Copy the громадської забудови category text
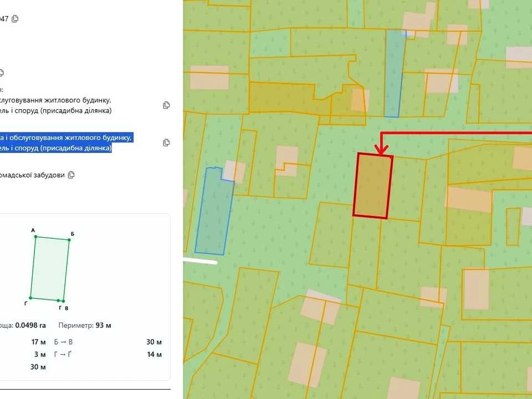 [x=71, y=175]
